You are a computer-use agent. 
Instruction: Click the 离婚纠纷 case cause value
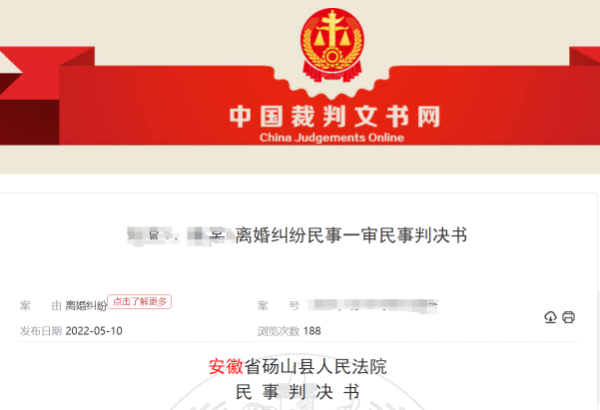coord(86,305)
